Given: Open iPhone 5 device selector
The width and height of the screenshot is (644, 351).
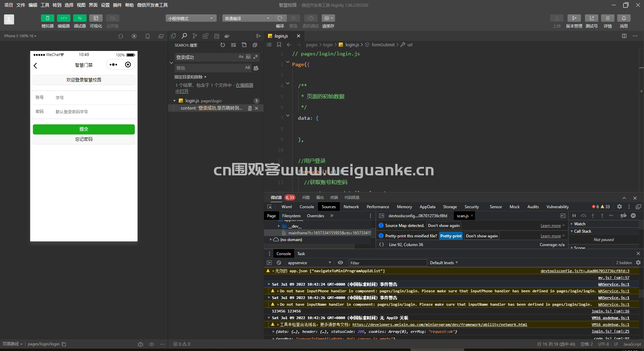Looking at the screenshot, I should pos(20,36).
